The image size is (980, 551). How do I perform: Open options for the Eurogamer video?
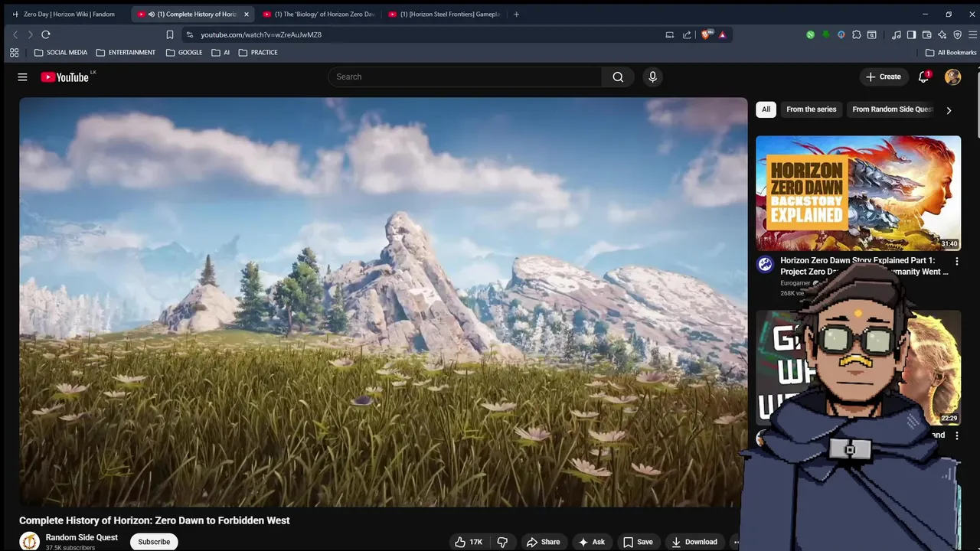point(956,261)
